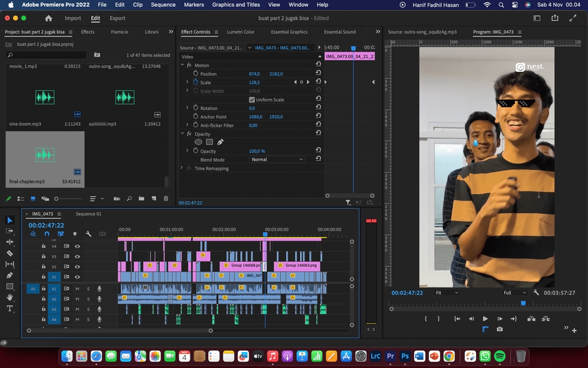Select the Razor tool in the toolbar
This screenshot has height=368, width=588.
pos(10,253)
